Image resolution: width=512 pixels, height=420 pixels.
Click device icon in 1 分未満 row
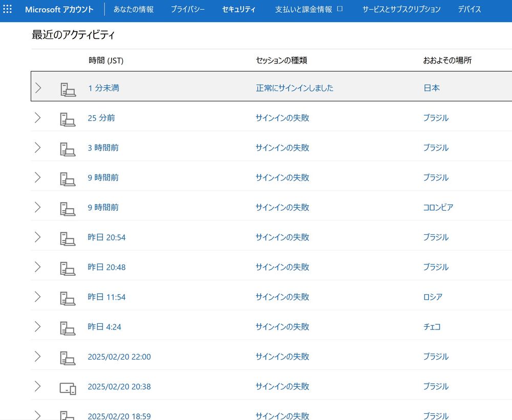pos(68,90)
